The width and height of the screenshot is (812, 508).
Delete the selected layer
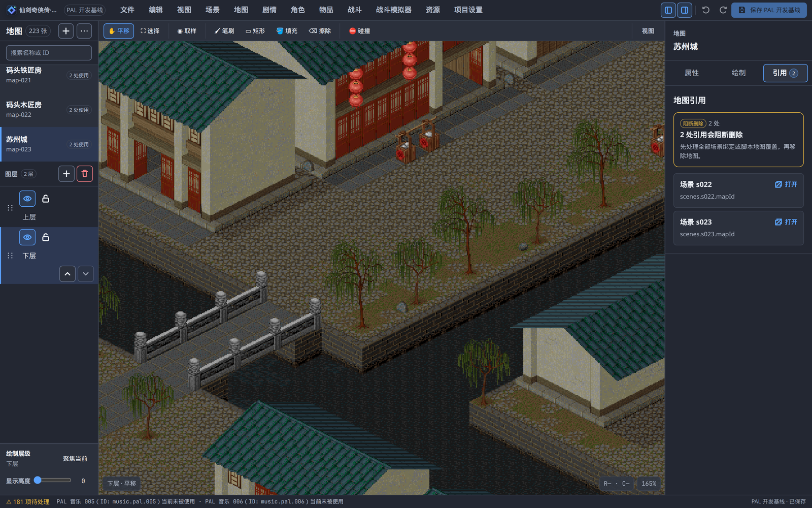point(85,174)
